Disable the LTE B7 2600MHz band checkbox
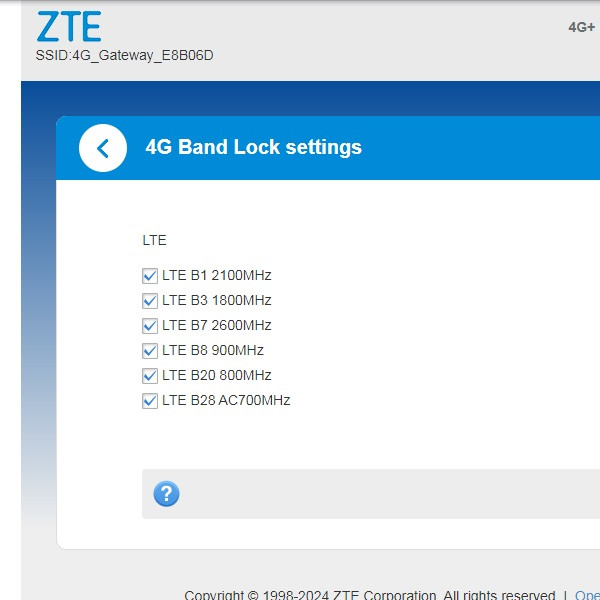The height and width of the screenshot is (600, 600). coord(150,326)
